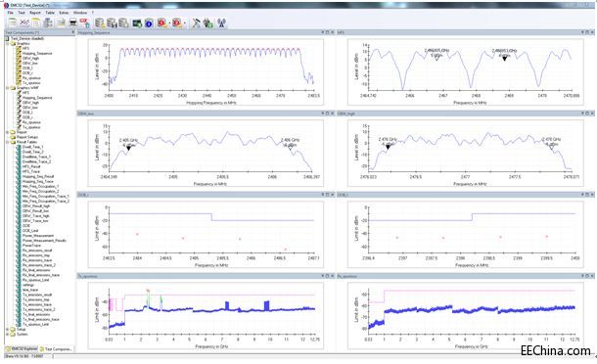Image resolution: width=597 pixels, height=364 pixels.
Task: Click the black marker on HFS graph
Action: point(504,59)
